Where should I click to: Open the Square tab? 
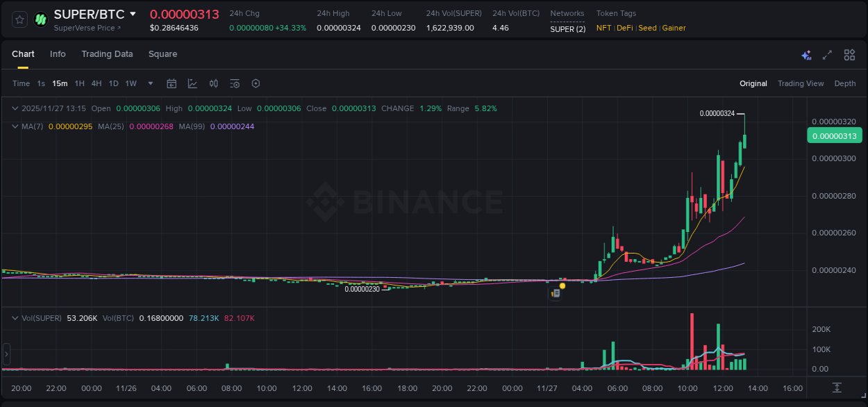[x=162, y=54]
